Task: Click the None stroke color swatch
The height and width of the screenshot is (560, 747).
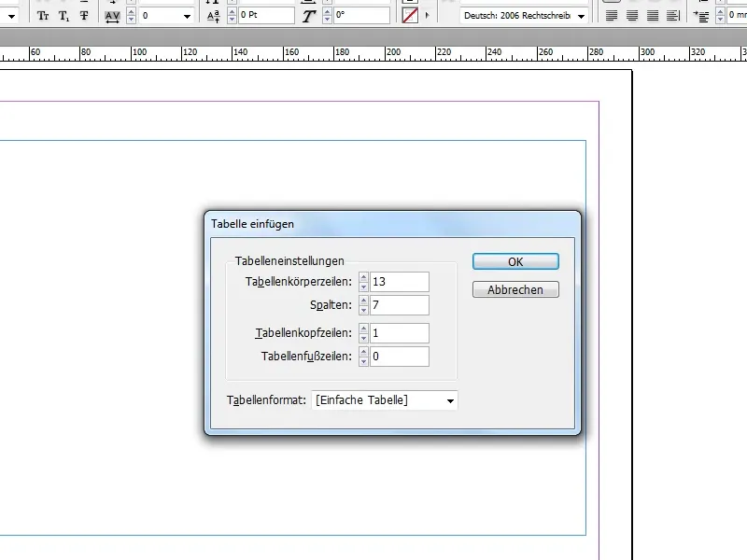Action: click(x=410, y=15)
